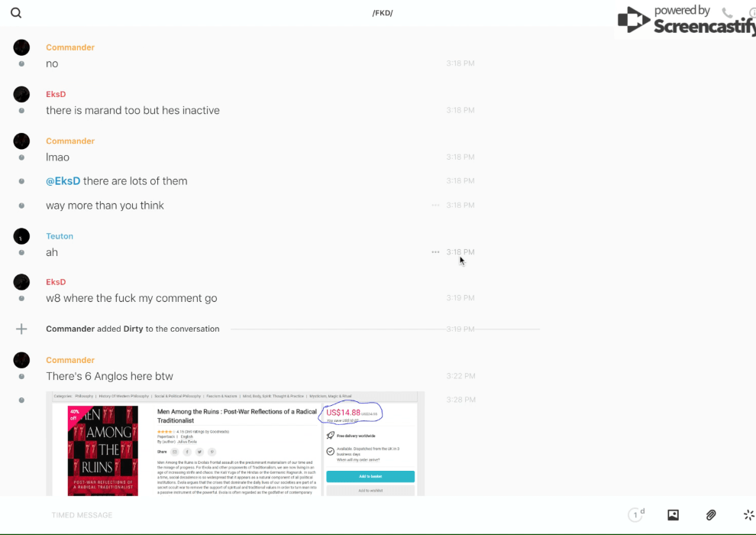Viewport: 756px width, 535px height.
Task: Click the Teuton sender name
Action: click(60, 236)
